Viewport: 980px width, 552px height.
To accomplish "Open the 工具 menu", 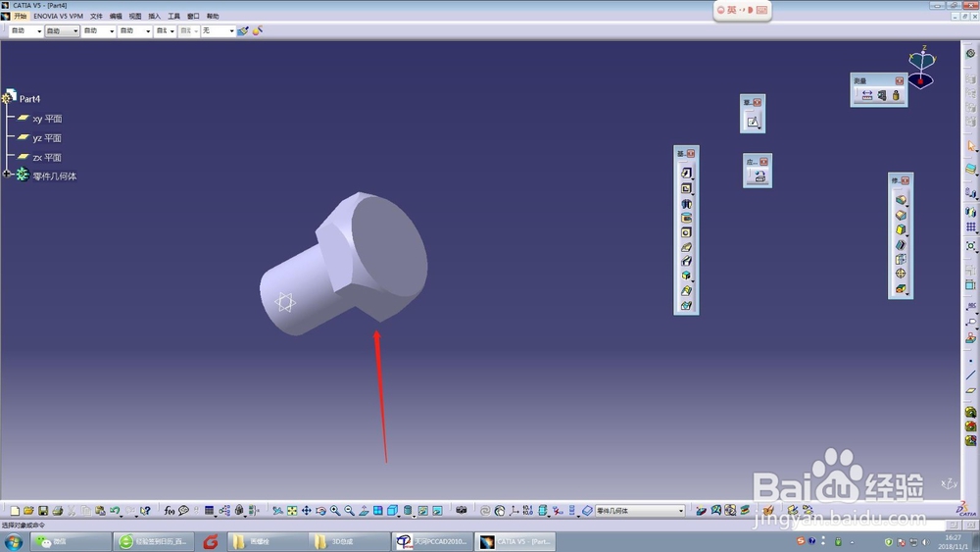I will (x=173, y=17).
